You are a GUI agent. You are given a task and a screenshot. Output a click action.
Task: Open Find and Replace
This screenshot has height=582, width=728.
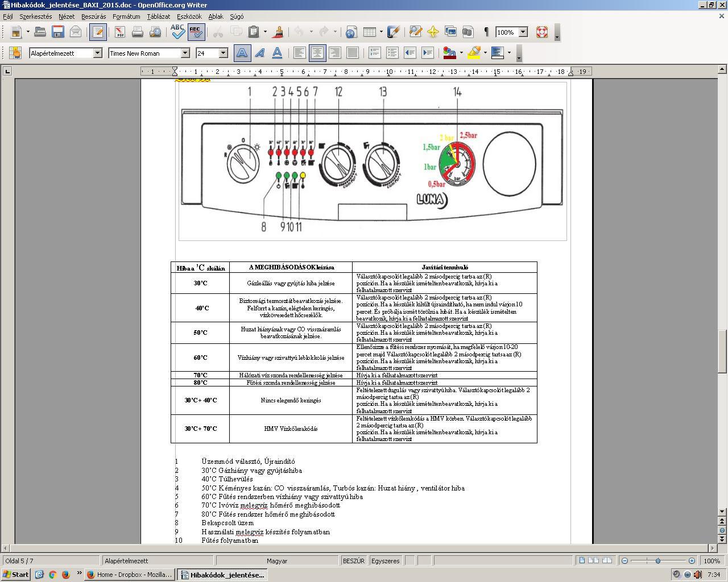point(415,32)
